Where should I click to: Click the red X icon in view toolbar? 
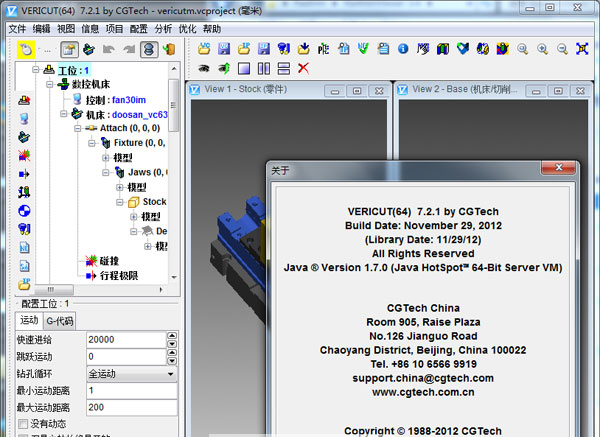(x=303, y=67)
